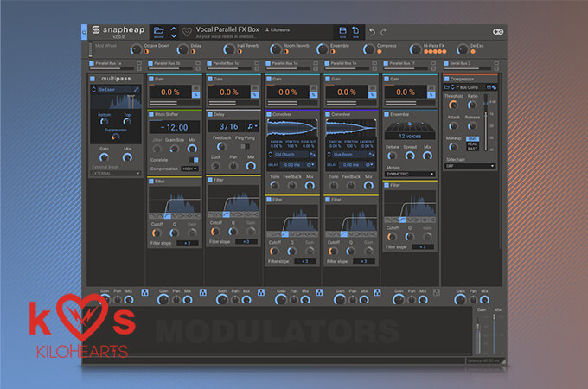The image size is (588, 389).
Task: Toggle the Compressor module enable switch
Action: tap(447, 79)
